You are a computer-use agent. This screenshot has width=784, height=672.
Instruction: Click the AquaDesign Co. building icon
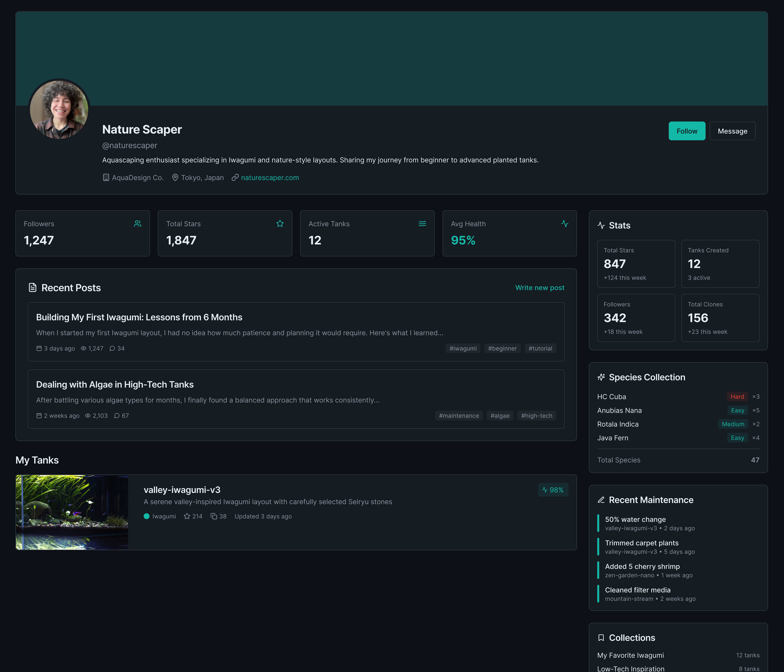coord(106,178)
